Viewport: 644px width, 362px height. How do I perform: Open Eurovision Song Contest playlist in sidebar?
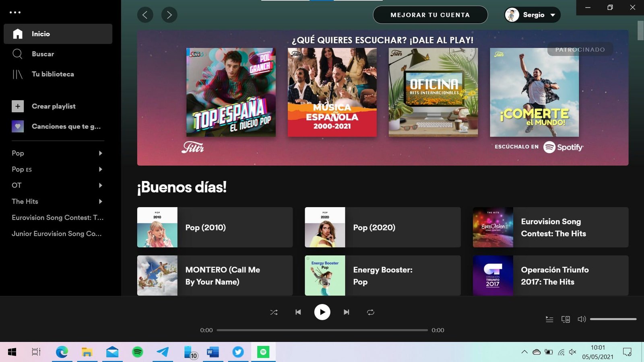click(x=58, y=218)
